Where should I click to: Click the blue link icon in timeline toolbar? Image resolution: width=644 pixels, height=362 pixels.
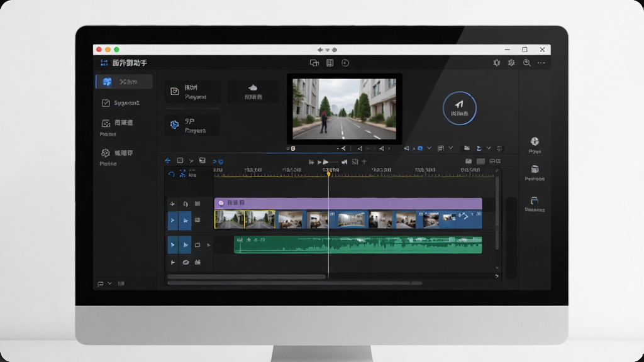(x=218, y=162)
